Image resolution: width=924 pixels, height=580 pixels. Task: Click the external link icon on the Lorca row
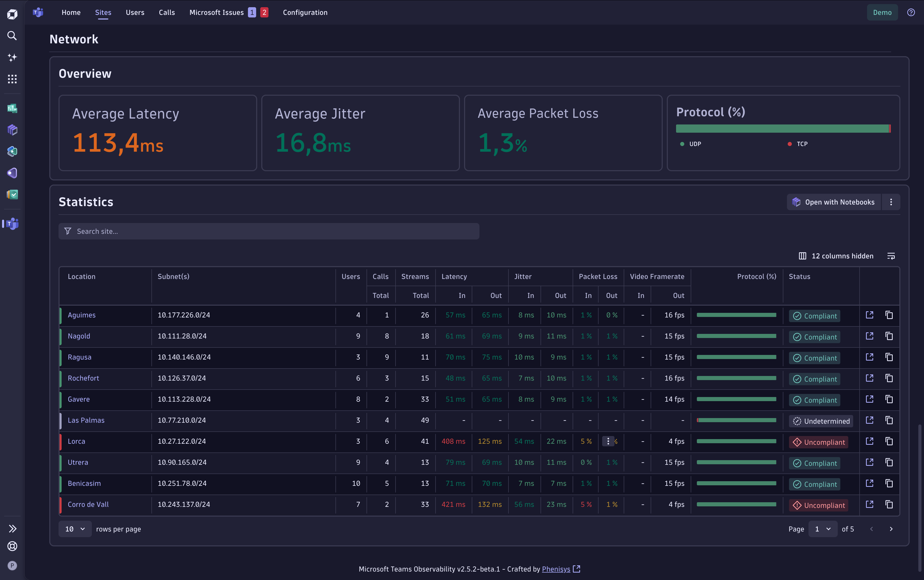click(870, 441)
